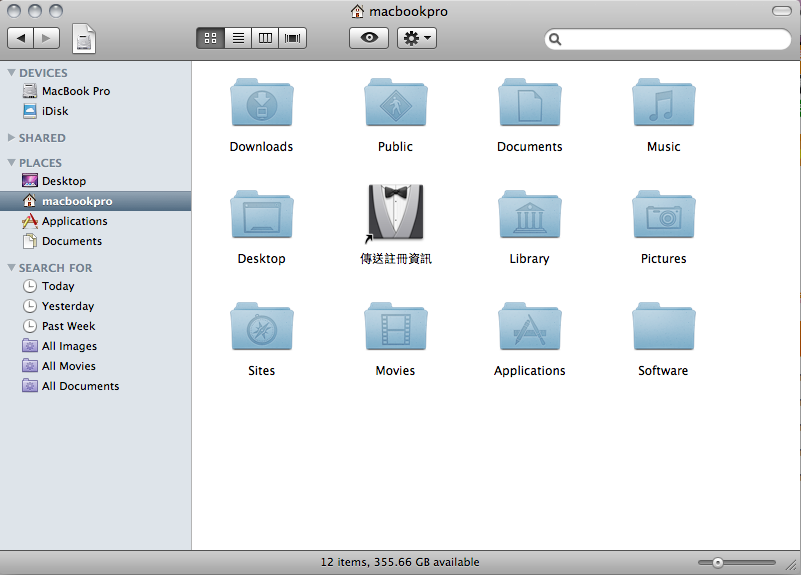
Task: Switch to list view
Action: [x=238, y=38]
